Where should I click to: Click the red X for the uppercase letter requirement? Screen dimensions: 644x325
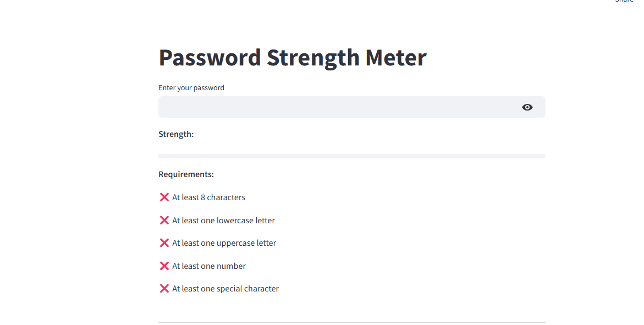pos(164,243)
